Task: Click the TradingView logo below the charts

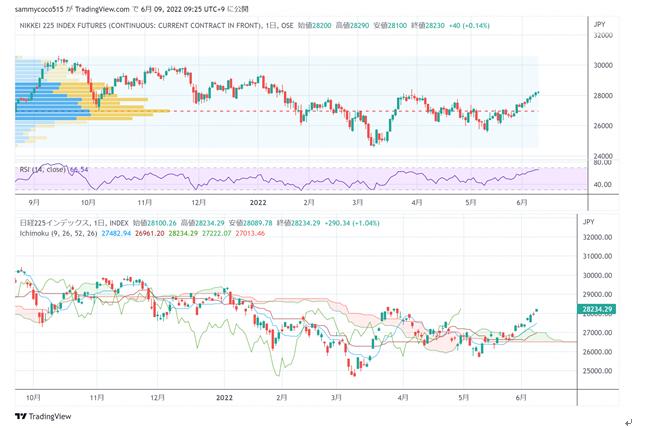Action: tap(43, 416)
